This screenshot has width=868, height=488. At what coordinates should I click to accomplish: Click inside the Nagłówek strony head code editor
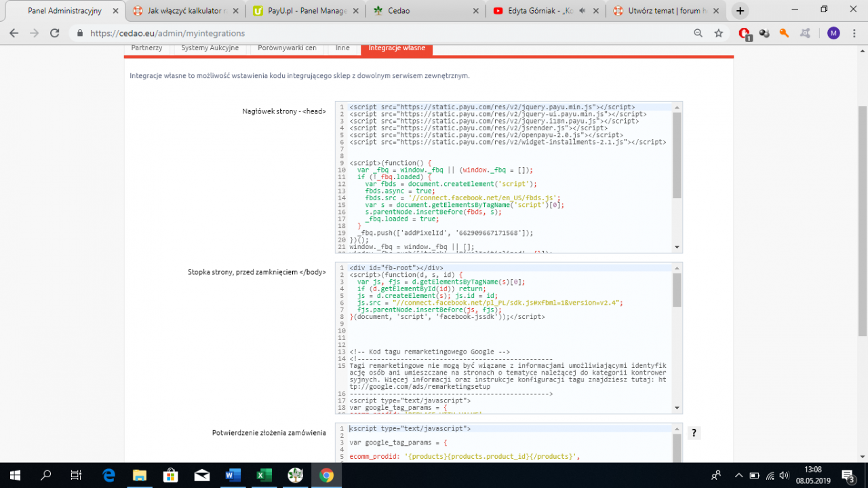click(x=509, y=177)
